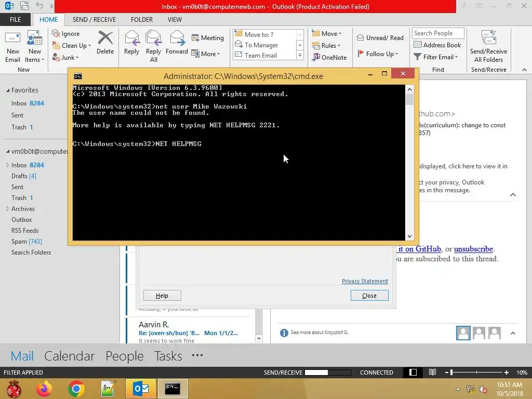Click the Reading view status icon
The width and height of the screenshot is (532, 399).
[432, 372]
